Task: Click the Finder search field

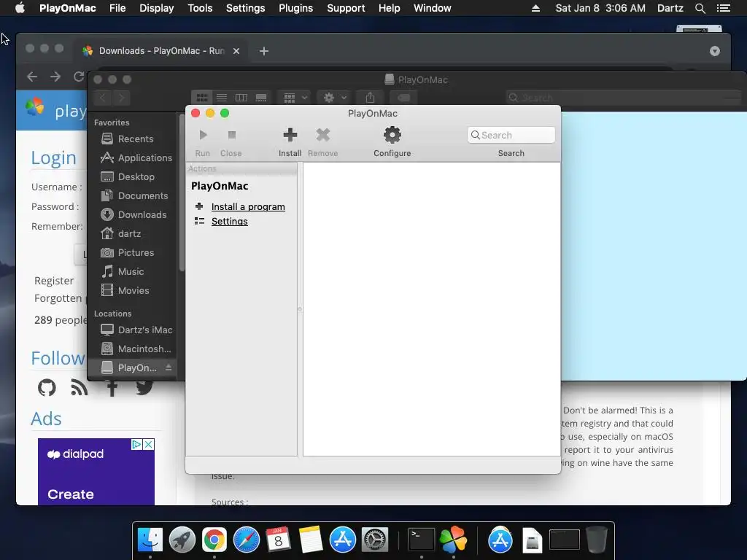Action: 624,98
